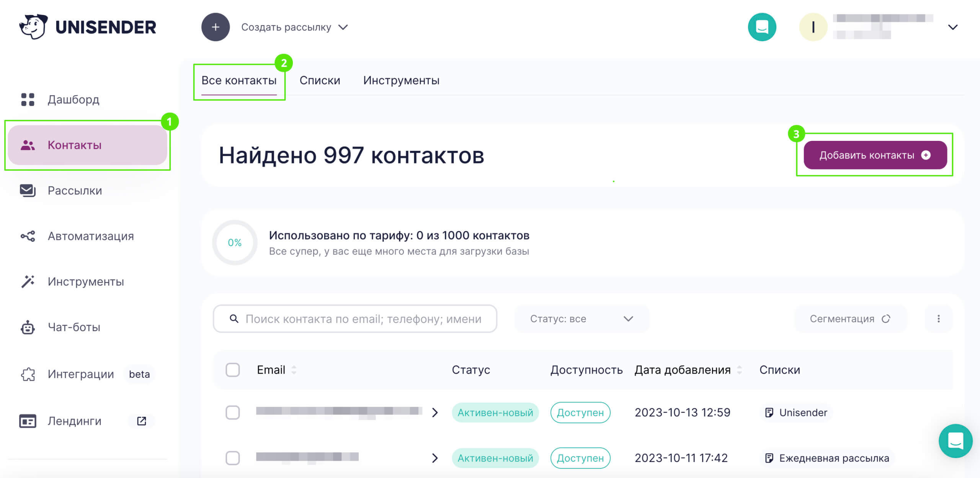Tick the select-all checkbox in the table header
This screenshot has height=478, width=980.
coord(232,370)
